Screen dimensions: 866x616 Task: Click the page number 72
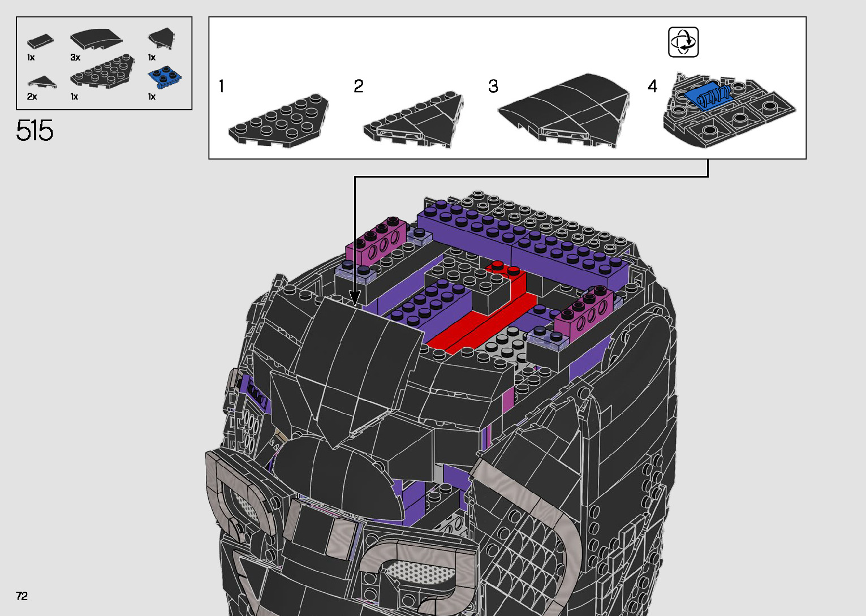pyautogui.click(x=22, y=596)
